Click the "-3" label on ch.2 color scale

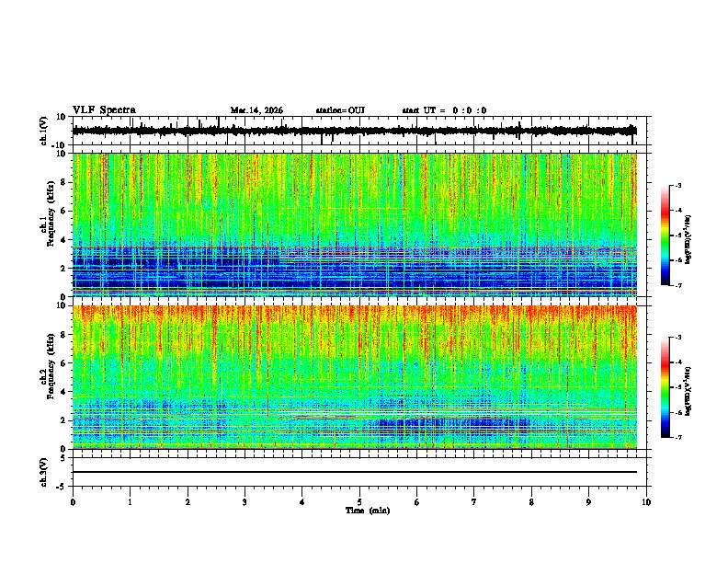pyautogui.click(x=678, y=338)
